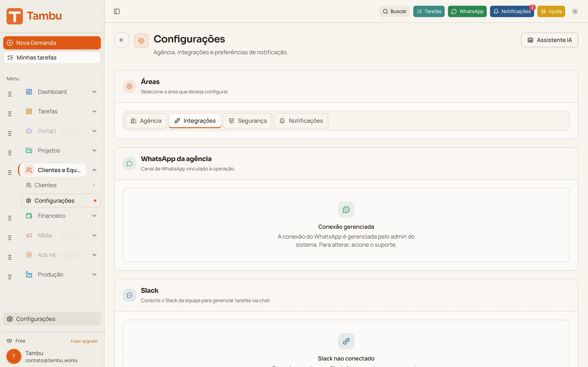Switch to the Agência area tab
Screen dimensions: 588x367
click(x=146, y=121)
